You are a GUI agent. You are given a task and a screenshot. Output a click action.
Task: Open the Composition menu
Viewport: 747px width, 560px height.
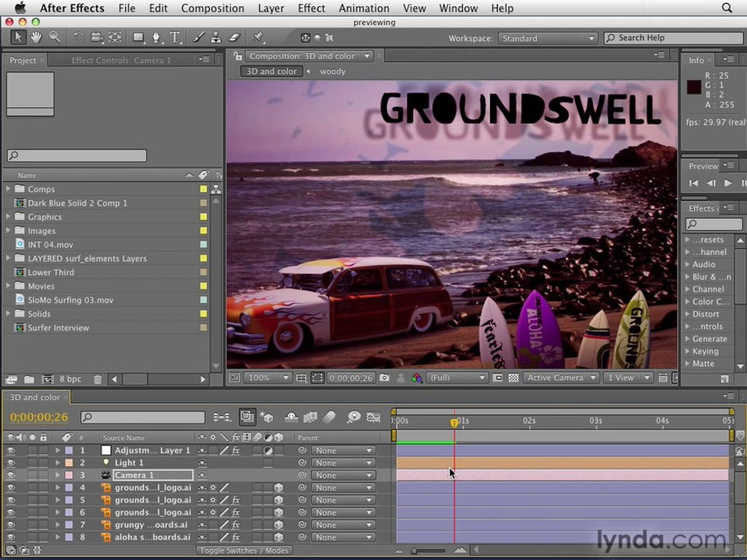coord(212,8)
